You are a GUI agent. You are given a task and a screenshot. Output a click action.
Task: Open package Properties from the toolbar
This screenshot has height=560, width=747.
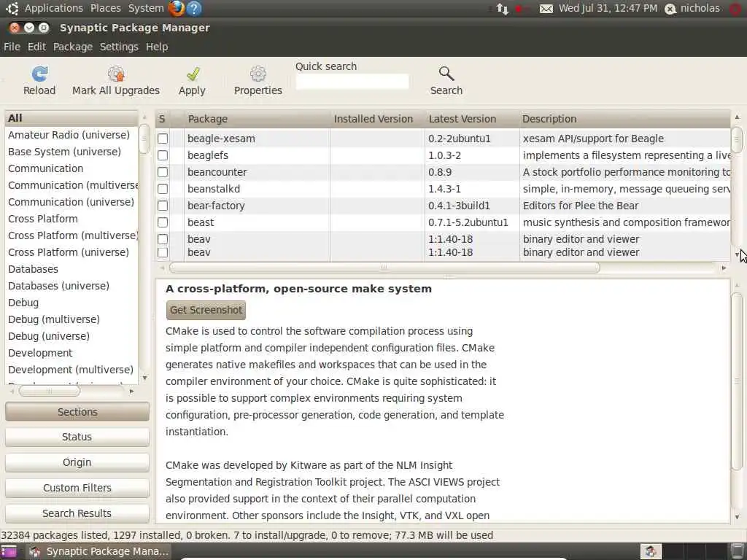coord(258,74)
